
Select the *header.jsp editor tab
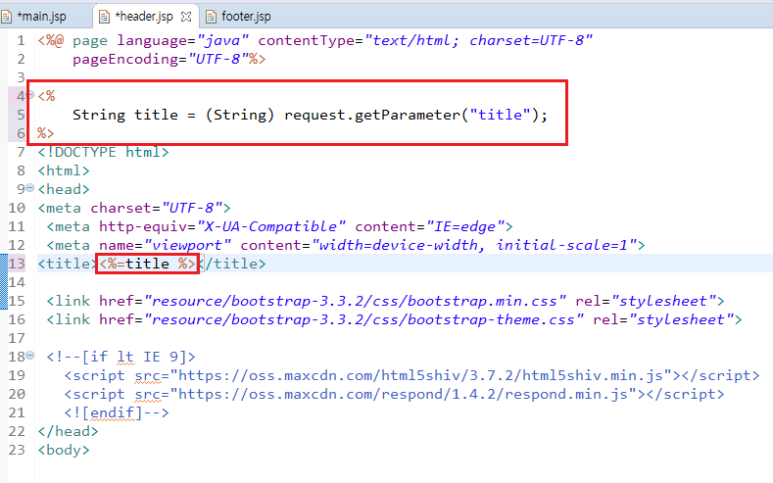tap(144, 16)
